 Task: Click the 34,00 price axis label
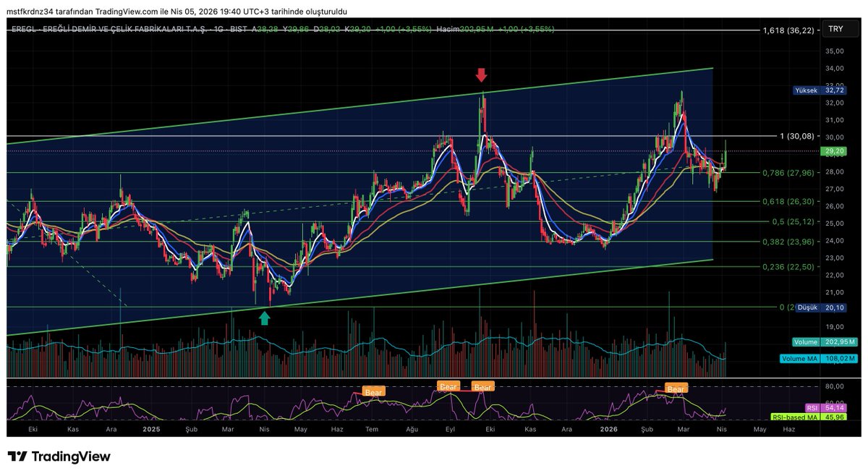pyautogui.click(x=835, y=69)
